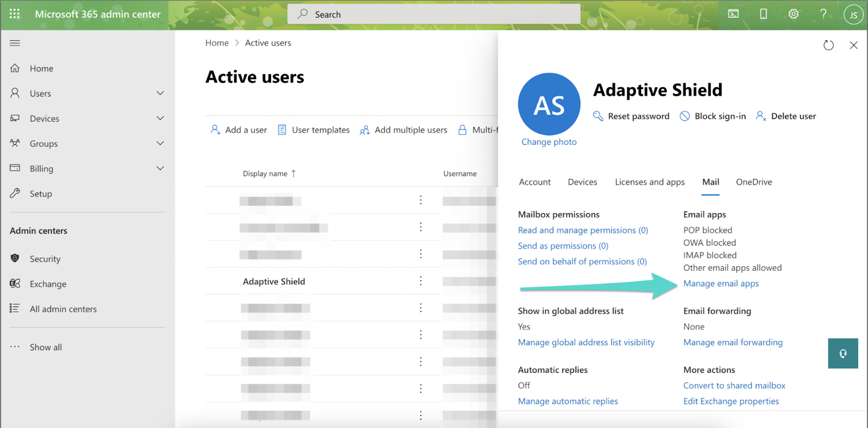Collapse the navigation hamburger menu
This screenshot has height=428, width=868.
[x=15, y=43]
